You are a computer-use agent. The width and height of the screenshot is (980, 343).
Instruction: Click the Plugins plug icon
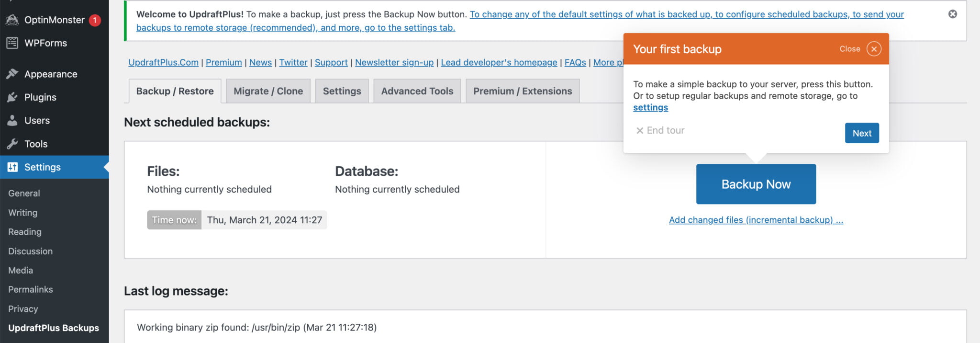pos(12,97)
